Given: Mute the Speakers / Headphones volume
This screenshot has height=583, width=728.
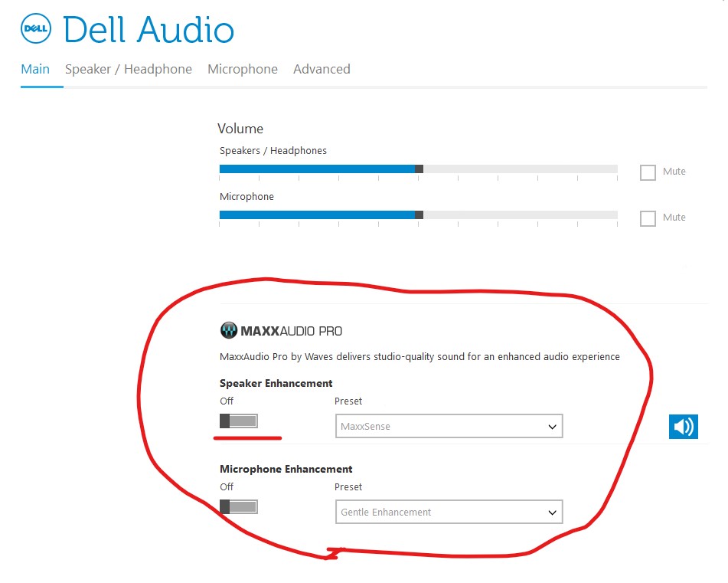Looking at the screenshot, I should pos(648,172).
